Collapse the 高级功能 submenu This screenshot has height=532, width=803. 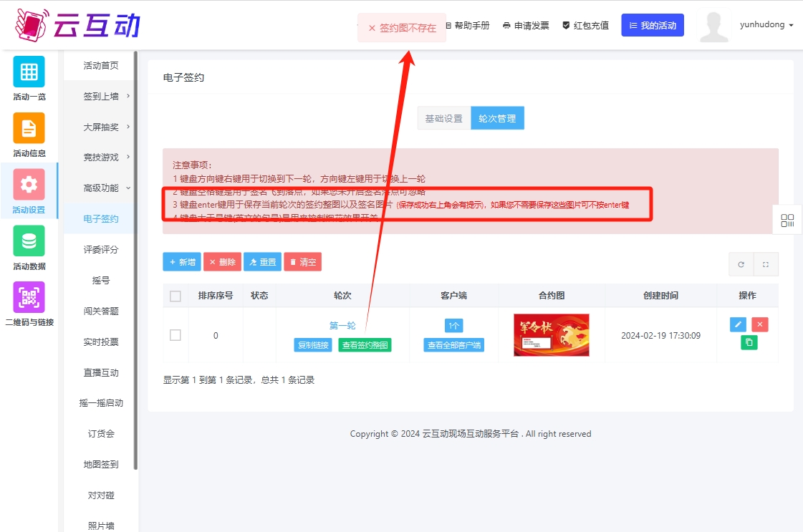(102, 188)
